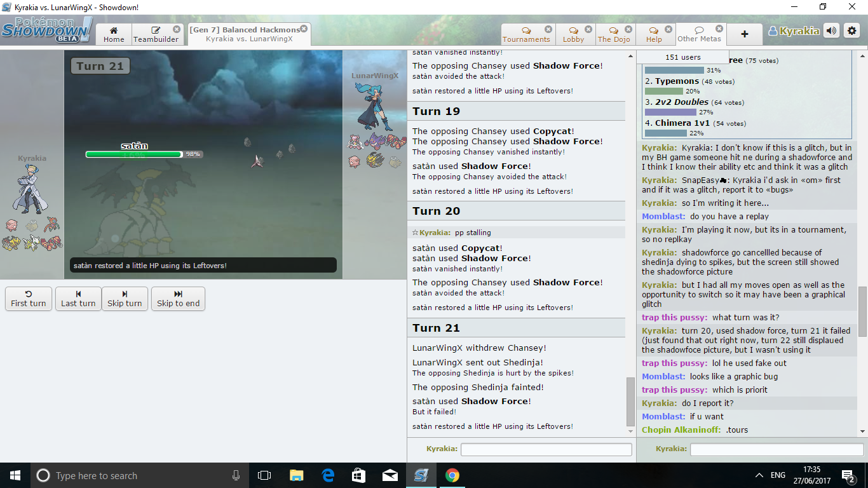The height and width of the screenshot is (488, 868).
Task: Click the Pokémon Showdown logo
Action: tap(46, 30)
